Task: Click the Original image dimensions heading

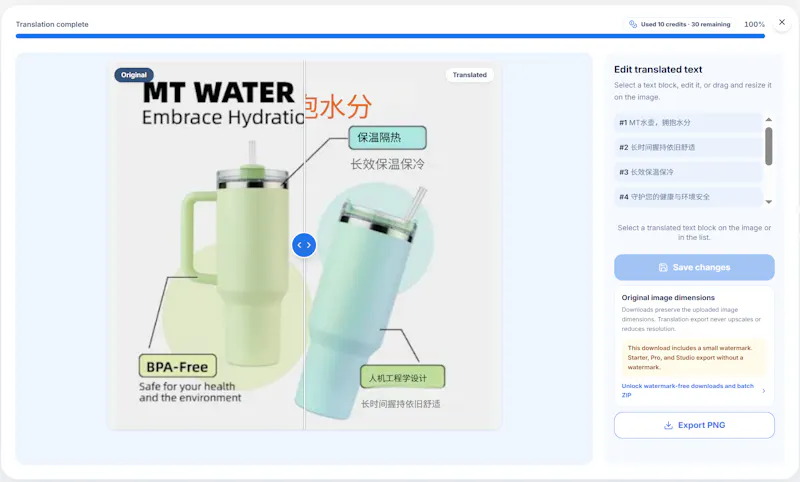Action: pyautogui.click(x=668, y=297)
